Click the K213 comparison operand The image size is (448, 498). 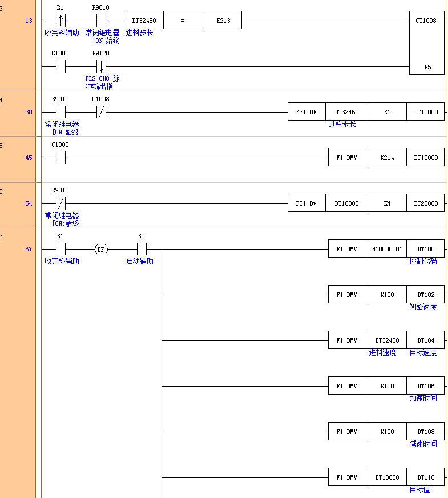tap(223, 21)
